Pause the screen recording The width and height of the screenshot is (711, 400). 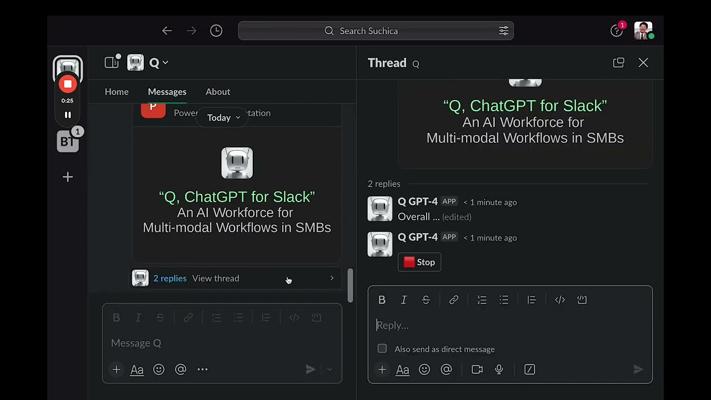[68, 115]
